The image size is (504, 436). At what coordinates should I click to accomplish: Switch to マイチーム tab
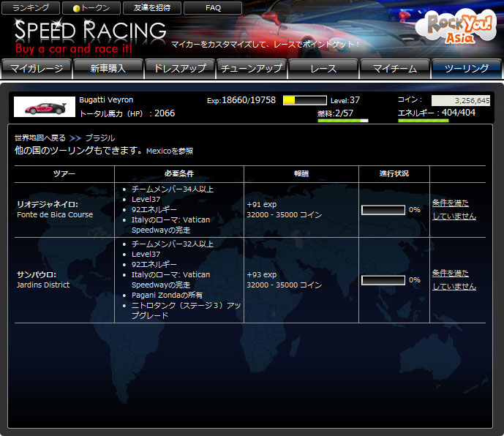tap(395, 69)
